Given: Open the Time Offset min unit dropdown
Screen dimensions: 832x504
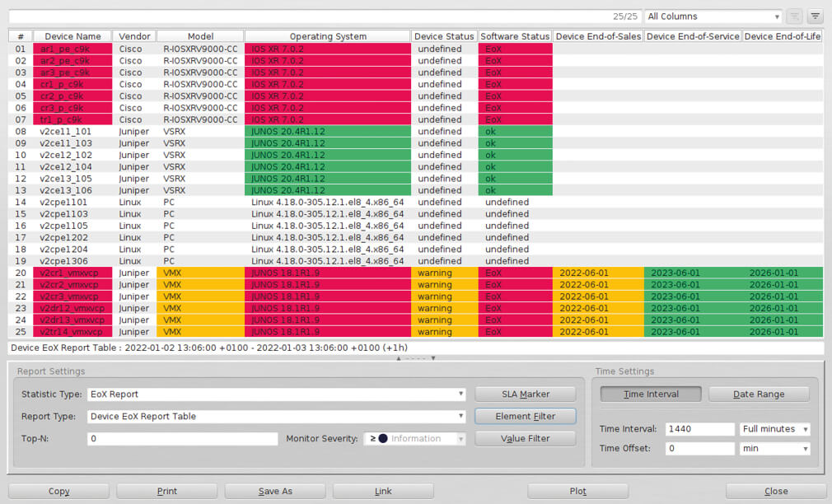Looking at the screenshot, I should click(774, 448).
